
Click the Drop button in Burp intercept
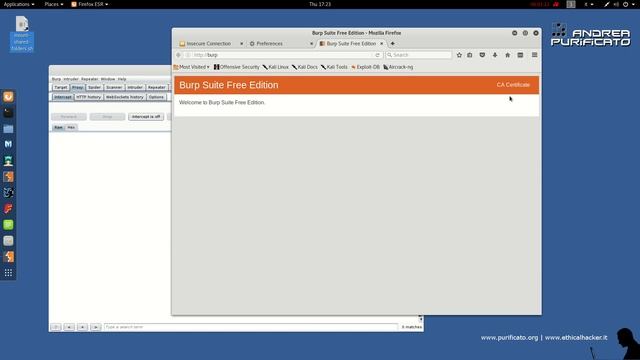point(107,117)
